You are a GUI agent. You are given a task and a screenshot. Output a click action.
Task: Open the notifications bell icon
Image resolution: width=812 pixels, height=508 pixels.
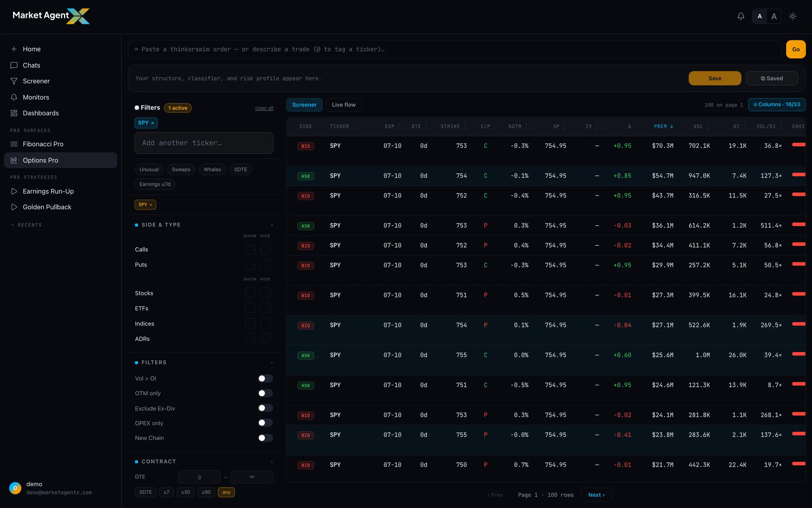point(741,16)
